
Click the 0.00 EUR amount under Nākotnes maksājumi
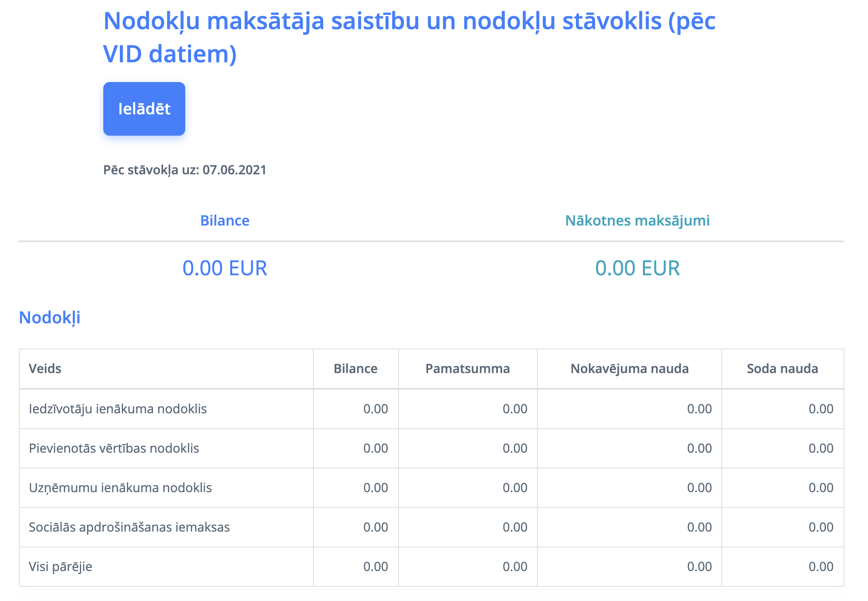(x=637, y=268)
